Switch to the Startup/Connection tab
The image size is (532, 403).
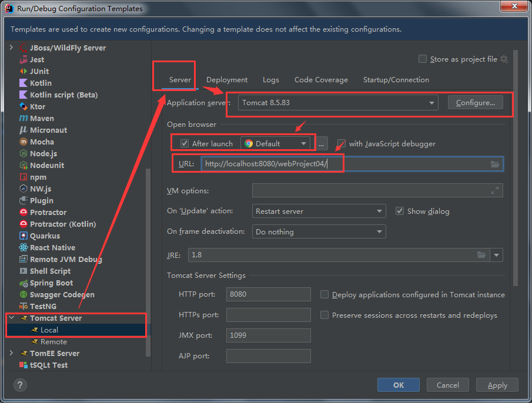coord(396,80)
